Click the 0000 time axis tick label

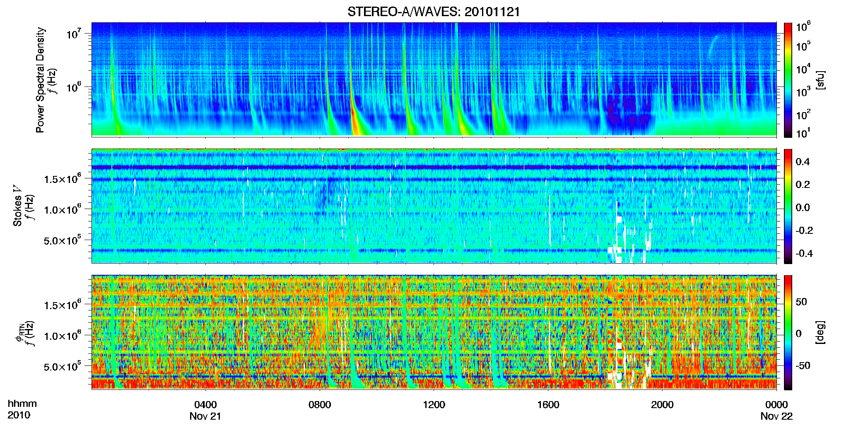tap(776, 404)
